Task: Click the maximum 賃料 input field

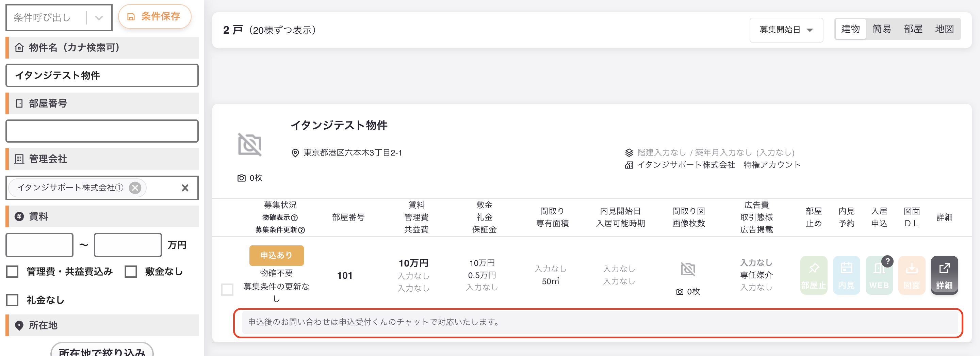Action: (128, 245)
